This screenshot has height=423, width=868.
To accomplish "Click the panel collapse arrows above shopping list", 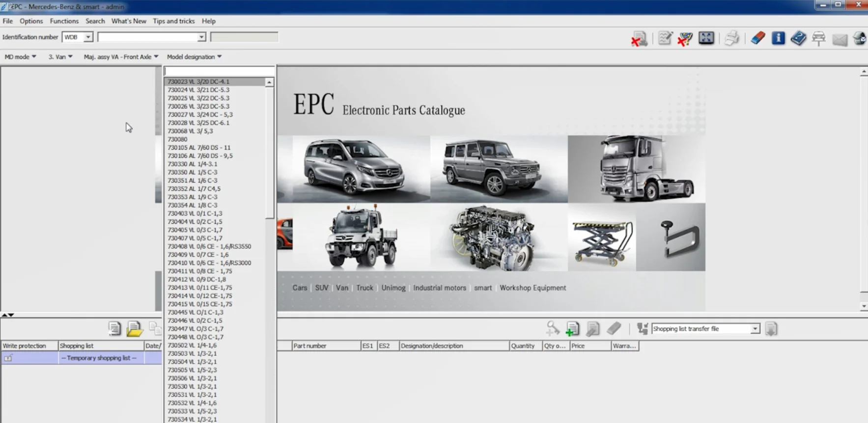I will (7, 315).
